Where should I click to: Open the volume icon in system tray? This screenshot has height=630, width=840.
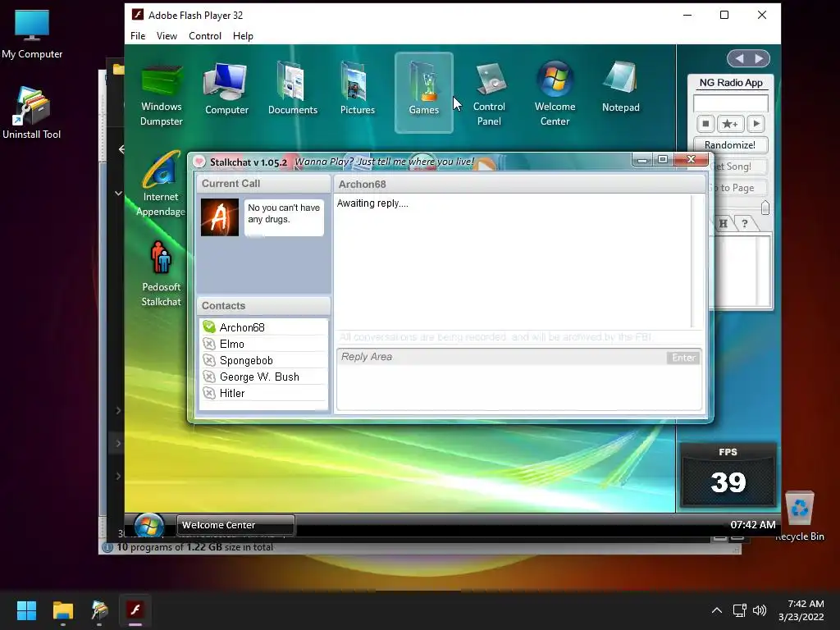(760, 610)
